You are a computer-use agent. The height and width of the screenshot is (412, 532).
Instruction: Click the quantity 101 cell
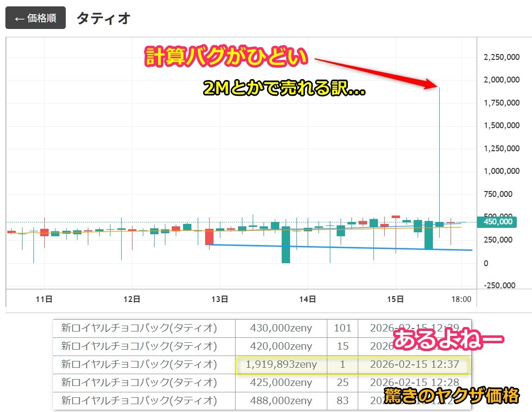[343, 328]
